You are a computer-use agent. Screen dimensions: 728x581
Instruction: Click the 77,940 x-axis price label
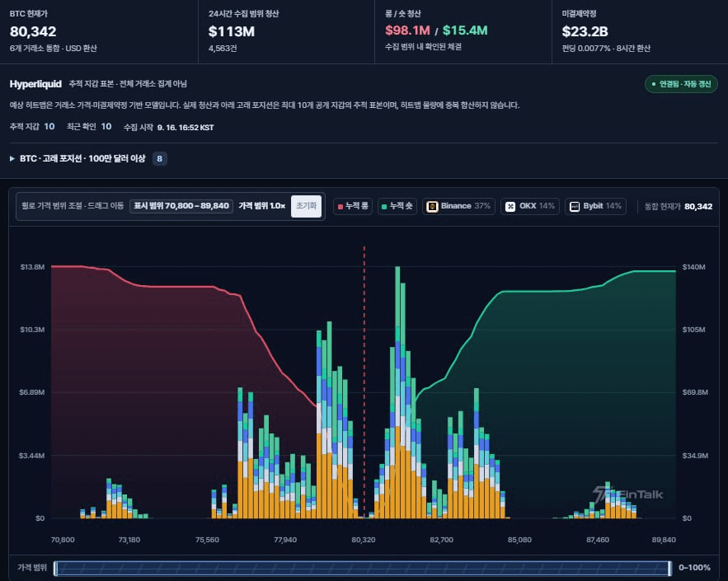point(285,540)
